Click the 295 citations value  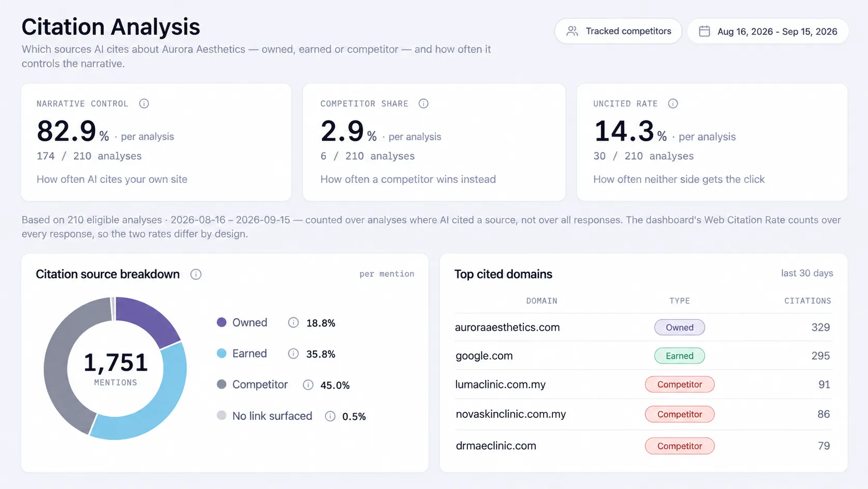(x=821, y=356)
